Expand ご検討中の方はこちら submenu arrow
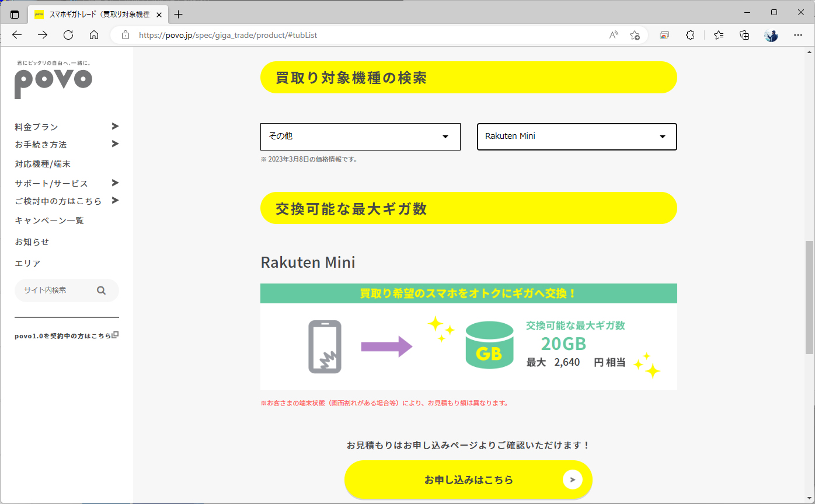Image resolution: width=815 pixels, height=504 pixels. [115, 200]
